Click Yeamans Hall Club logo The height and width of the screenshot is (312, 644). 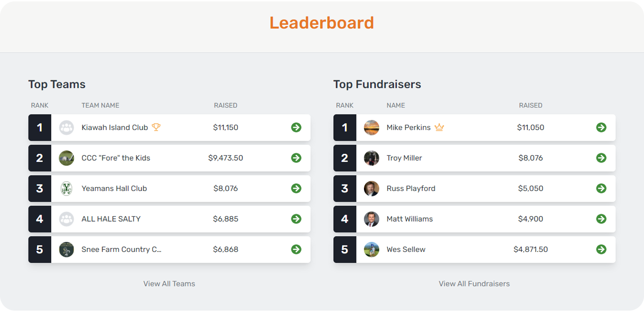pyautogui.click(x=67, y=189)
